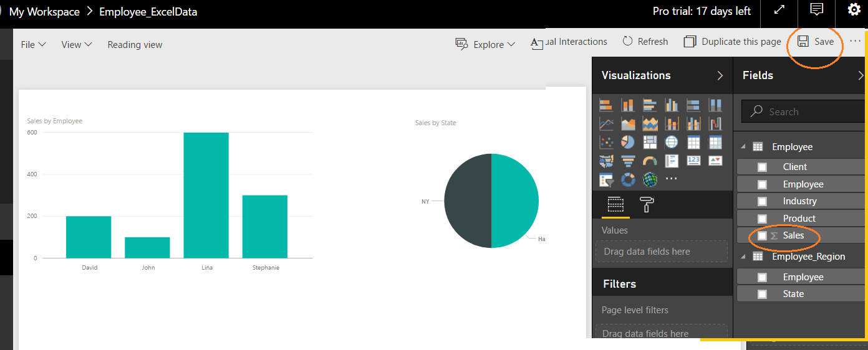Select the pie chart visualization icon
This screenshot has height=350, width=868.
tap(628, 143)
